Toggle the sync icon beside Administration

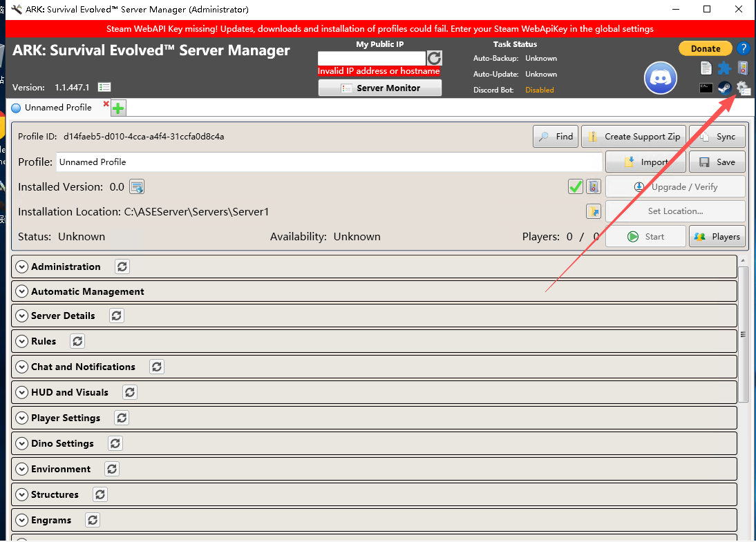pos(122,267)
